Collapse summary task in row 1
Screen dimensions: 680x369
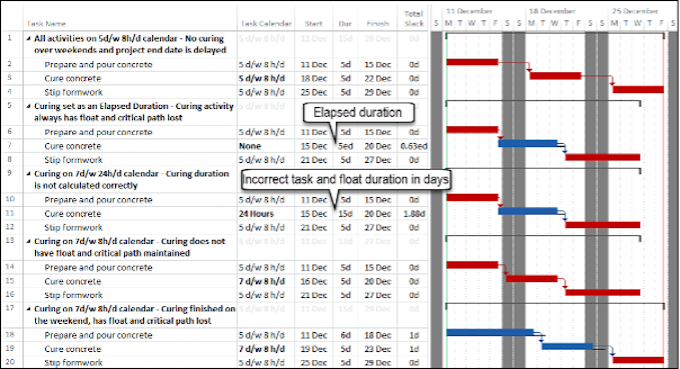coord(29,39)
